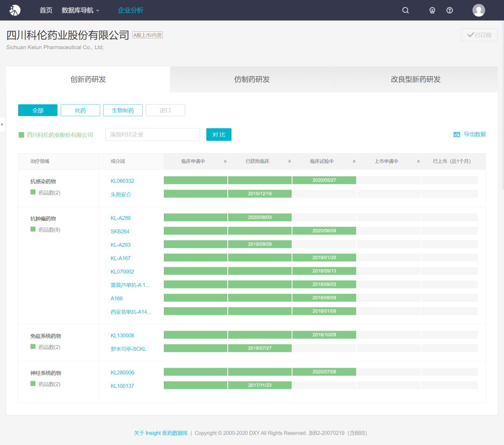
Task: Open the 数据库导航 dropdown menu
Action: (80, 10)
